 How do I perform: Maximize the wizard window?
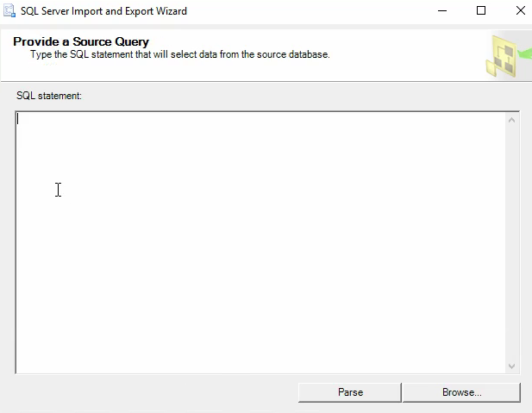pyautogui.click(x=481, y=10)
